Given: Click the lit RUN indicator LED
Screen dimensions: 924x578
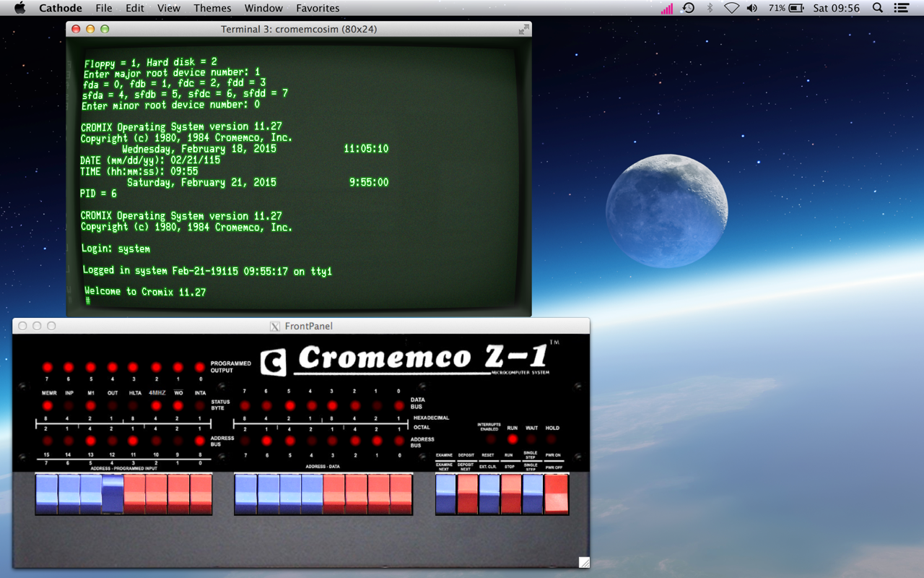Looking at the screenshot, I should point(512,439).
